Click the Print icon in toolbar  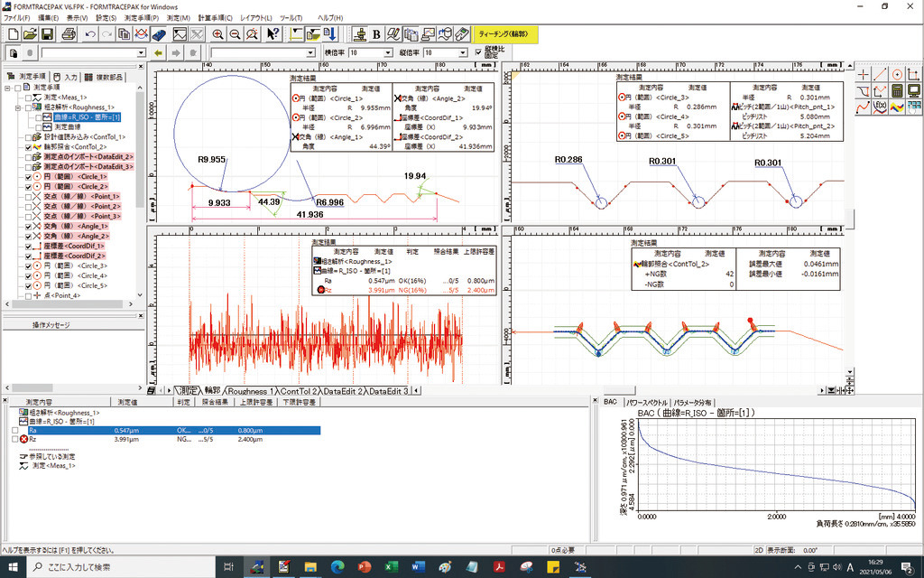(69, 34)
